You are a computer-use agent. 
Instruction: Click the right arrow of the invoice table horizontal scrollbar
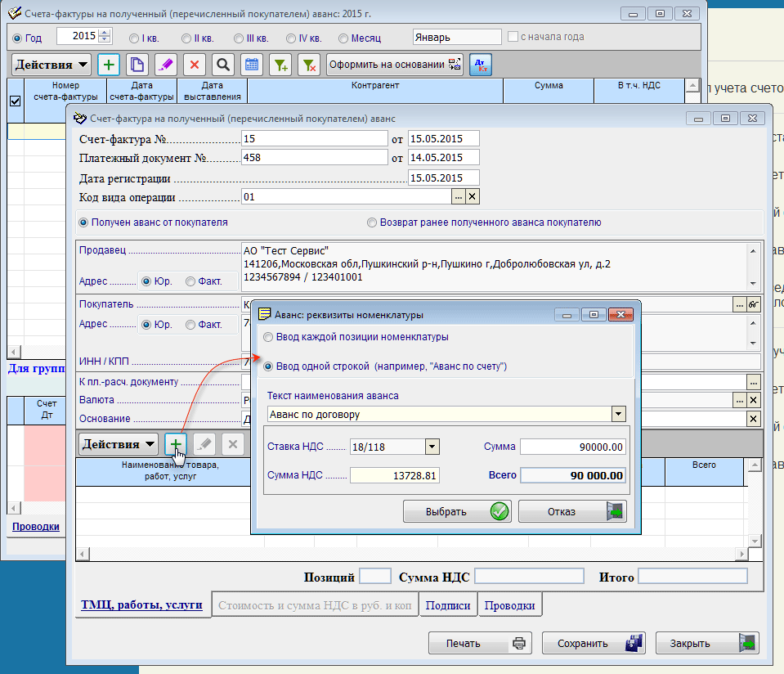(x=742, y=554)
